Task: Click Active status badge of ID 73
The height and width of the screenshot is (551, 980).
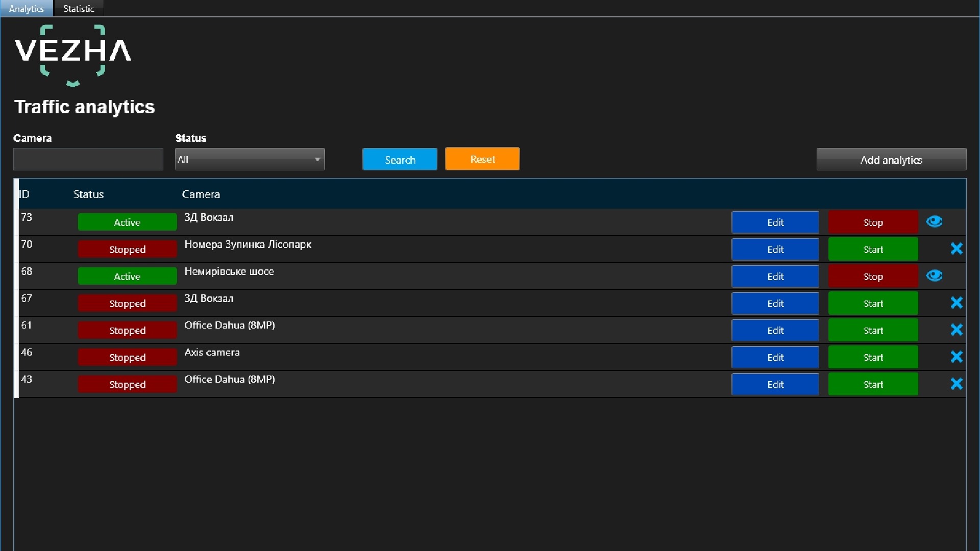Action: coord(127,222)
